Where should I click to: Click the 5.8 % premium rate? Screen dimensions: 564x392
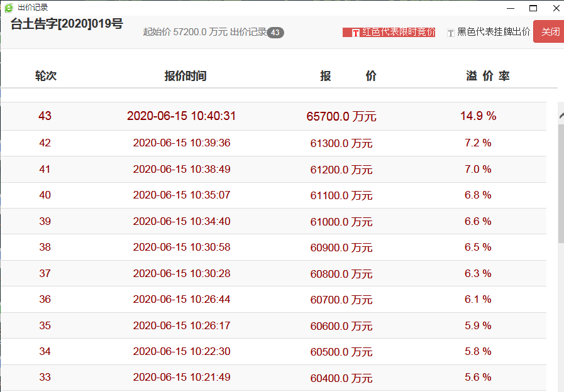coord(478,351)
